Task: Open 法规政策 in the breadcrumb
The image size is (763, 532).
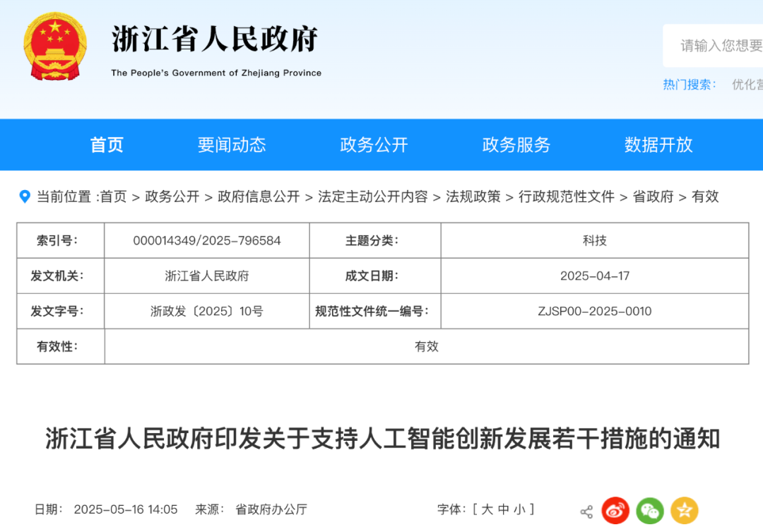Action: pos(473,197)
